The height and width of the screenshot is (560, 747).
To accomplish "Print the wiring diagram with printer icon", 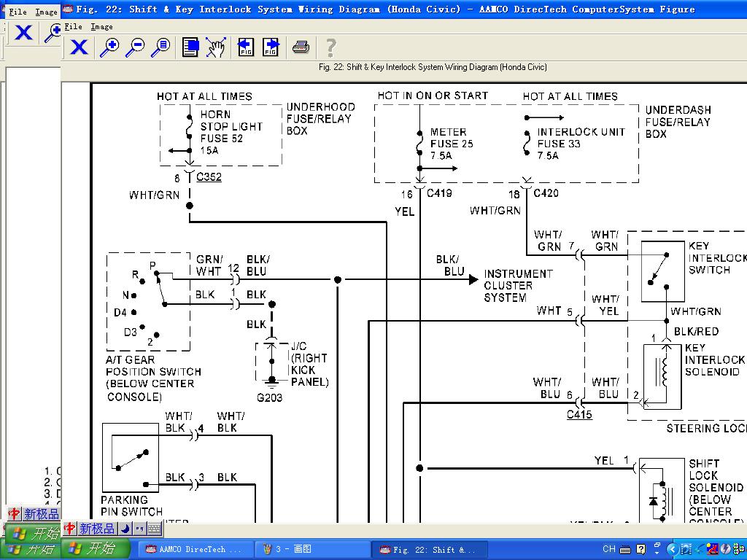I will point(301,48).
